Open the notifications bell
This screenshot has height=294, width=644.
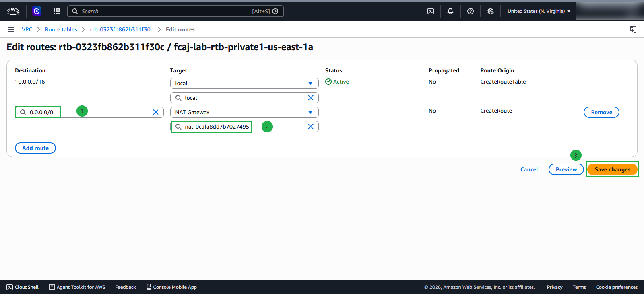coord(450,11)
